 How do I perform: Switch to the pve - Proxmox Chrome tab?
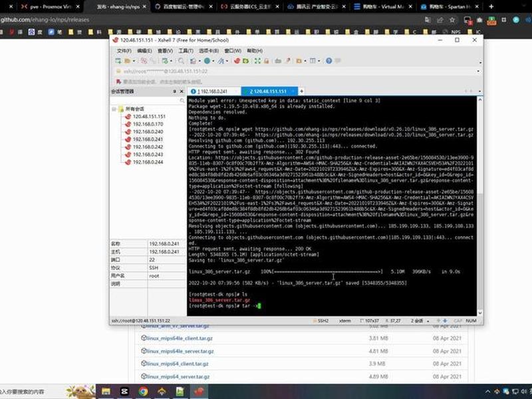(51, 7)
